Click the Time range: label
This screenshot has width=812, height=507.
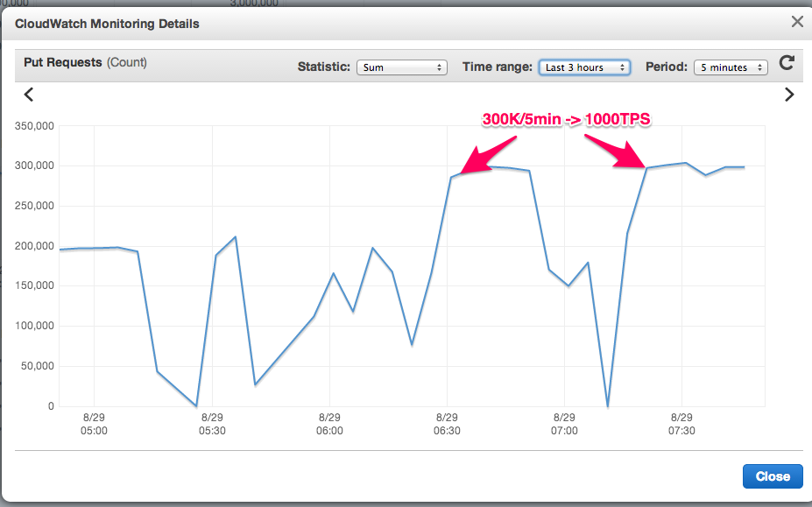click(498, 67)
